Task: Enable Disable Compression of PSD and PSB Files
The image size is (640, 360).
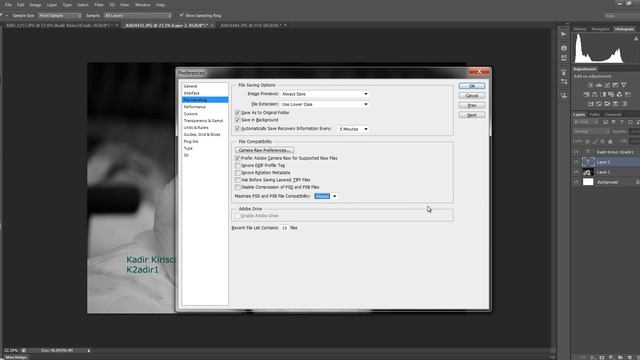Action: (238, 187)
